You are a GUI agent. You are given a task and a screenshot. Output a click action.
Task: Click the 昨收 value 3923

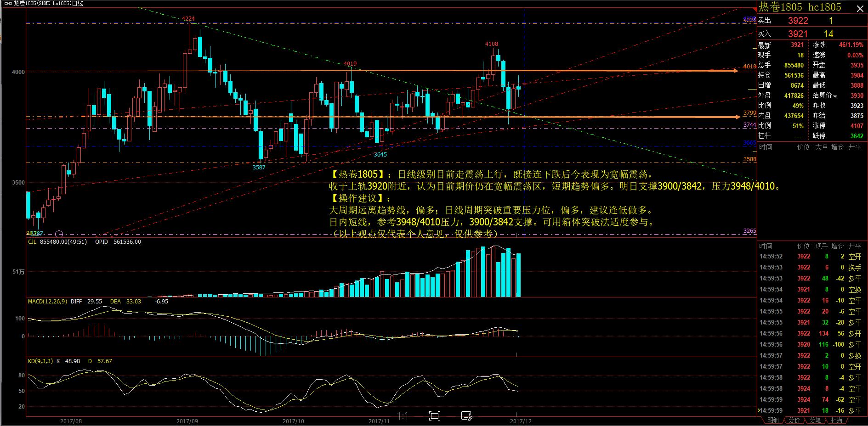click(x=857, y=106)
